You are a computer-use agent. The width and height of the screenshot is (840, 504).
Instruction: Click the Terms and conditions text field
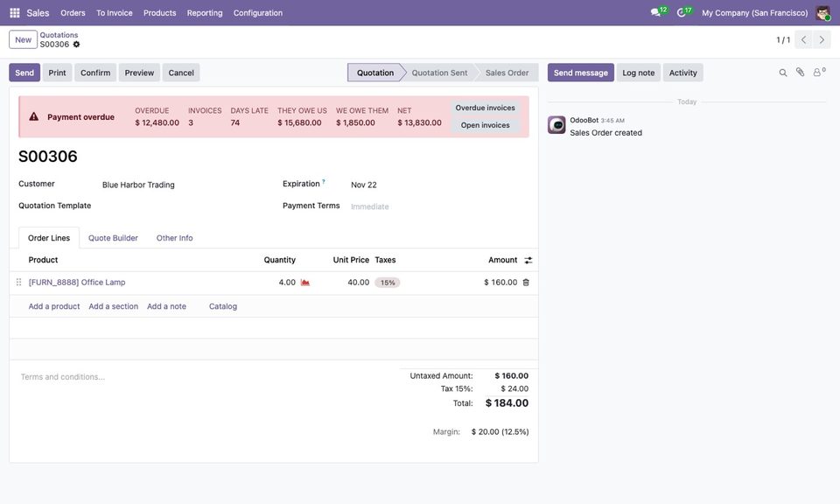pyautogui.click(x=204, y=377)
